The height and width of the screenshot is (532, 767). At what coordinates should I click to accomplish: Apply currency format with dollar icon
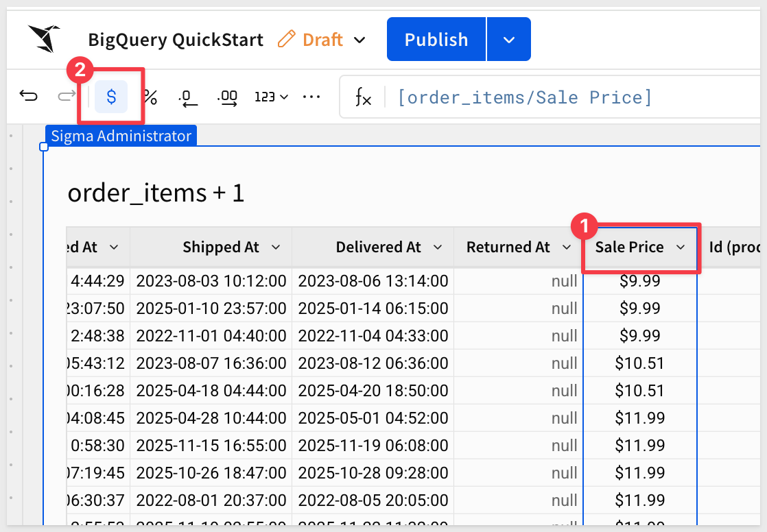click(111, 97)
